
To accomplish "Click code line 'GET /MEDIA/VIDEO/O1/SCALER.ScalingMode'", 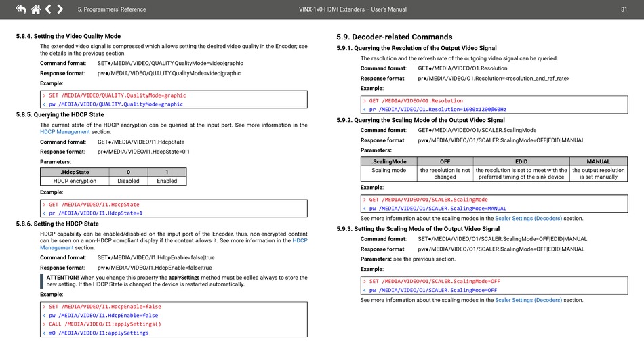I will click(x=428, y=200).
